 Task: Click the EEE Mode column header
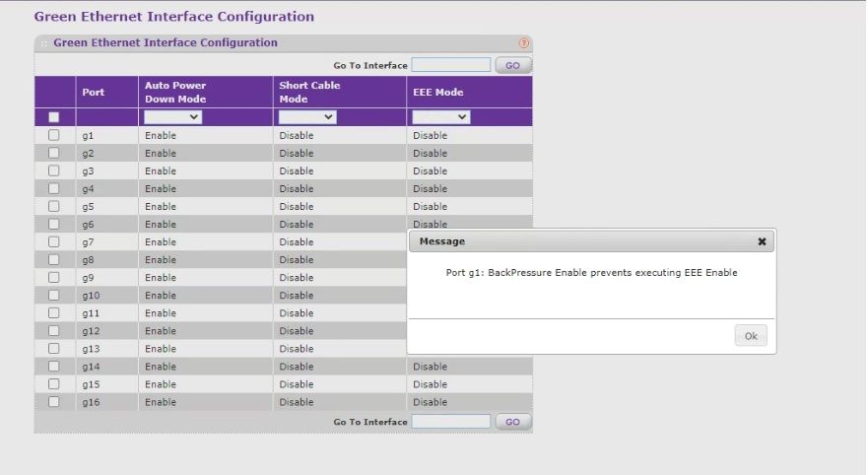coord(437,92)
